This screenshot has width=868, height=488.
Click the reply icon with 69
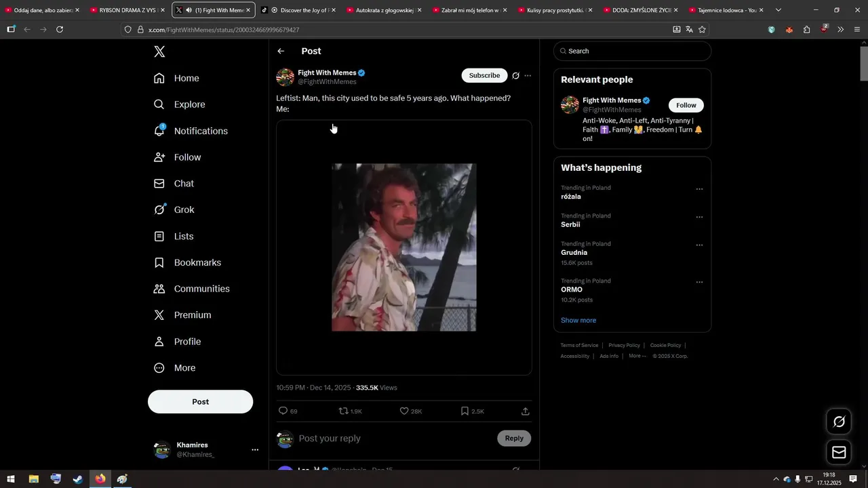point(288,411)
